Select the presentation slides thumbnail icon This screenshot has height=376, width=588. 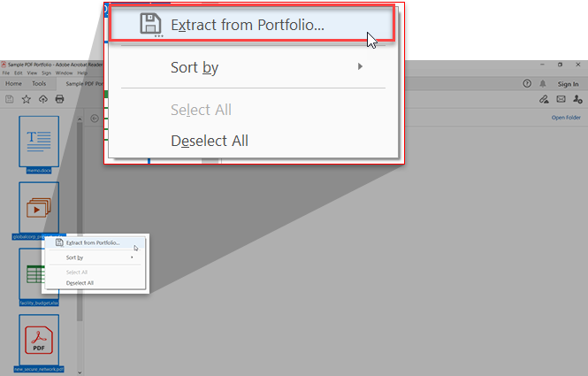(39, 208)
